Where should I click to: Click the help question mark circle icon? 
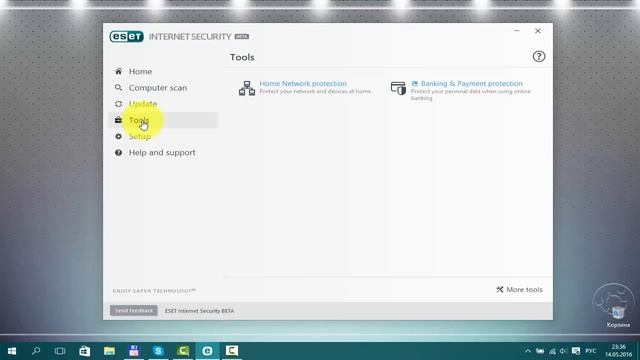(539, 56)
